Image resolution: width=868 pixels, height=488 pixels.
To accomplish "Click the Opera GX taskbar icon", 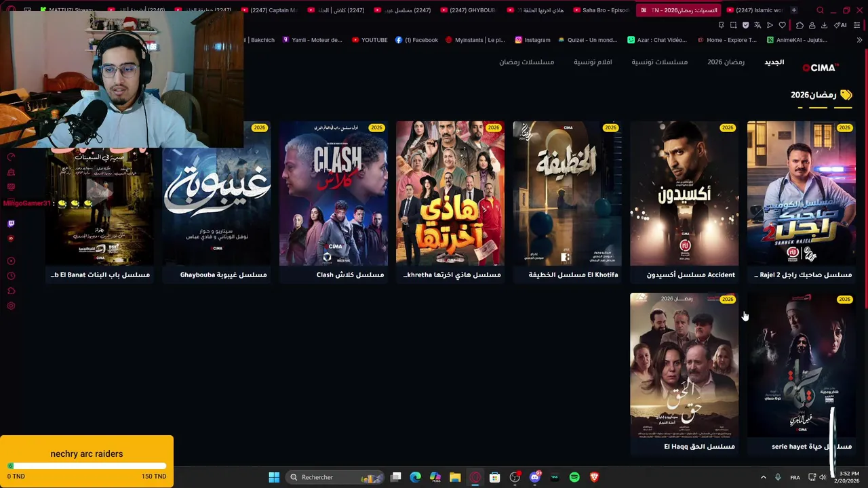I will click(475, 477).
